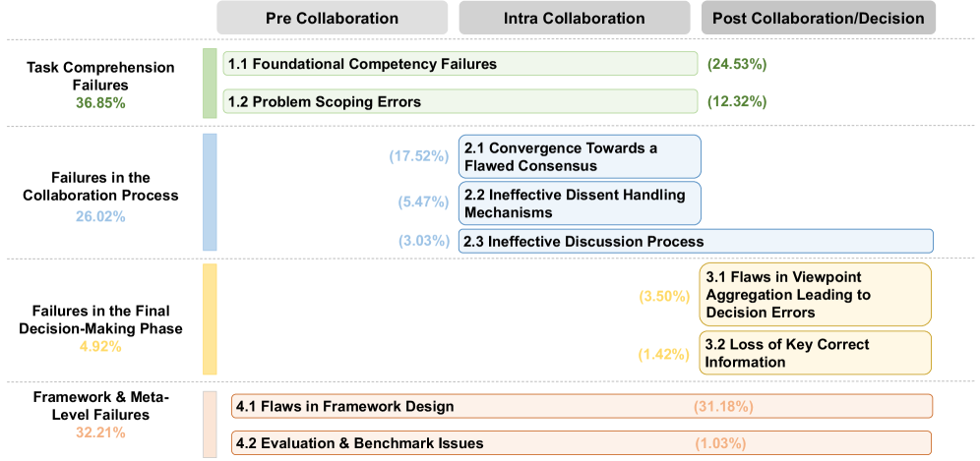Image resolution: width=980 pixels, height=461 pixels.
Task: Select 4.2 Evaluation & Benchmark Issues bar
Action: tap(581, 443)
